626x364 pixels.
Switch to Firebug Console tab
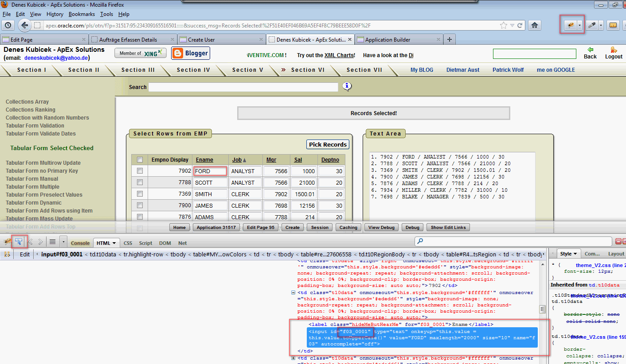(x=80, y=243)
